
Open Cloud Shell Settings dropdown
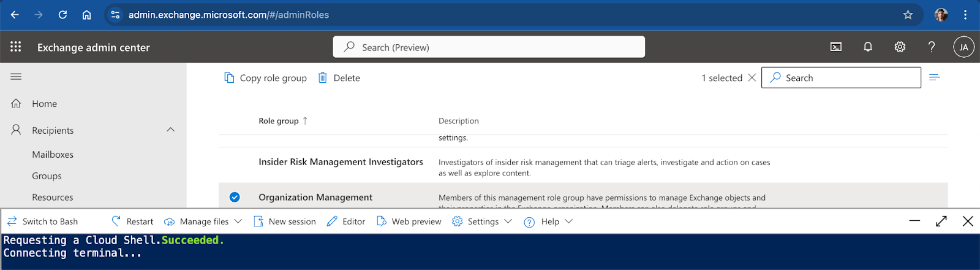pos(482,222)
